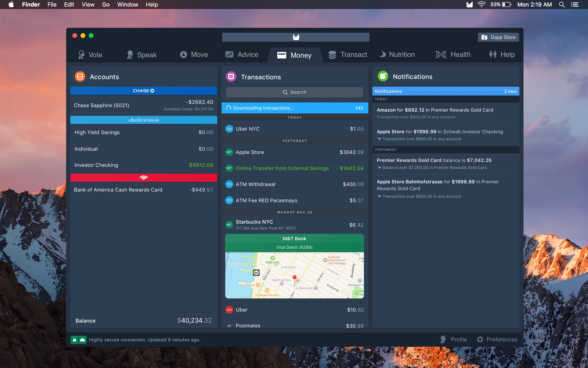Click the address bar with M logo

pos(296,37)
